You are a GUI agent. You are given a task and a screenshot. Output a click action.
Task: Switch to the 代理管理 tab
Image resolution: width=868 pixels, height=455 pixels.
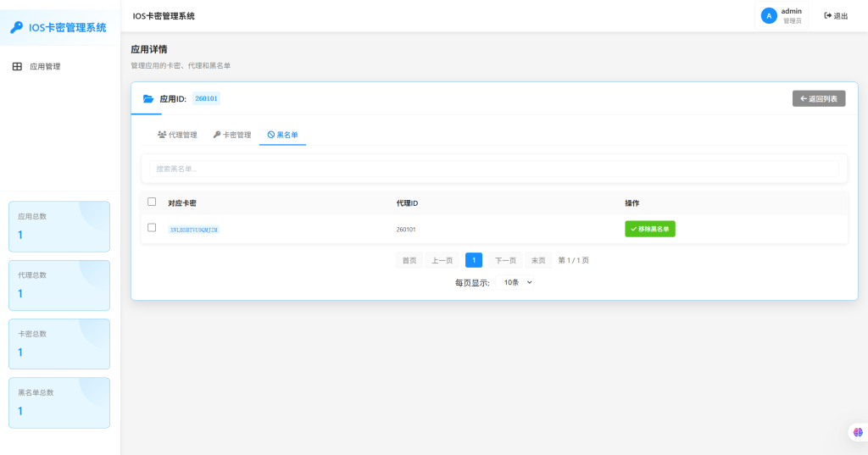tap(177, 135)
